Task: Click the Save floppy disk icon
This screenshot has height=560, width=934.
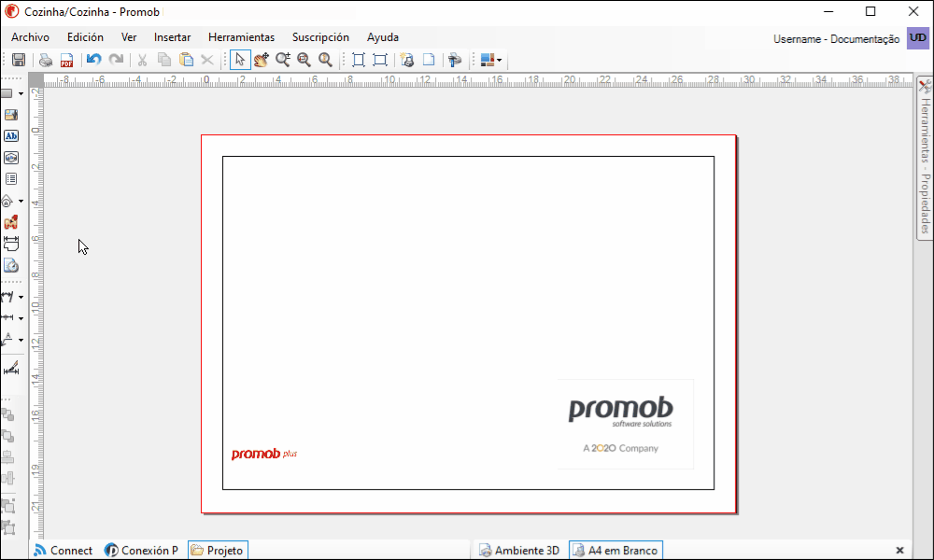Action: coord(19,60)
